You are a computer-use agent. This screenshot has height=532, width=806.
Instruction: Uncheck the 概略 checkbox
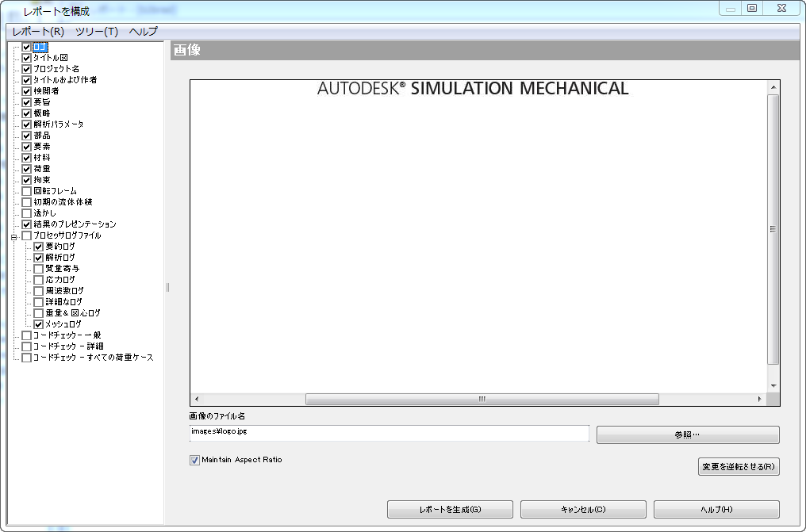tap(27, 113)
